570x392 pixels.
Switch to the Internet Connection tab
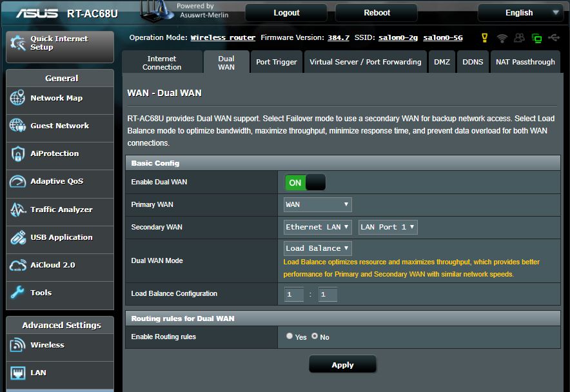162,62
